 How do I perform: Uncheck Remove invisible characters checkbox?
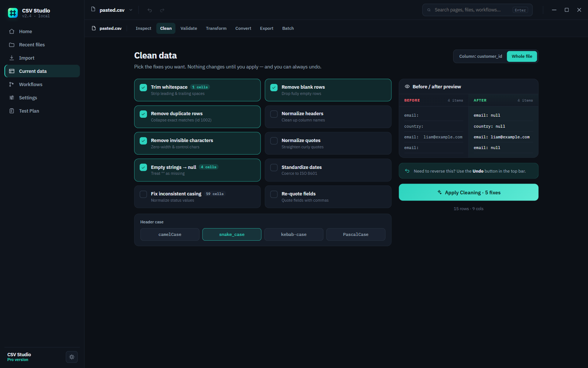143,141
